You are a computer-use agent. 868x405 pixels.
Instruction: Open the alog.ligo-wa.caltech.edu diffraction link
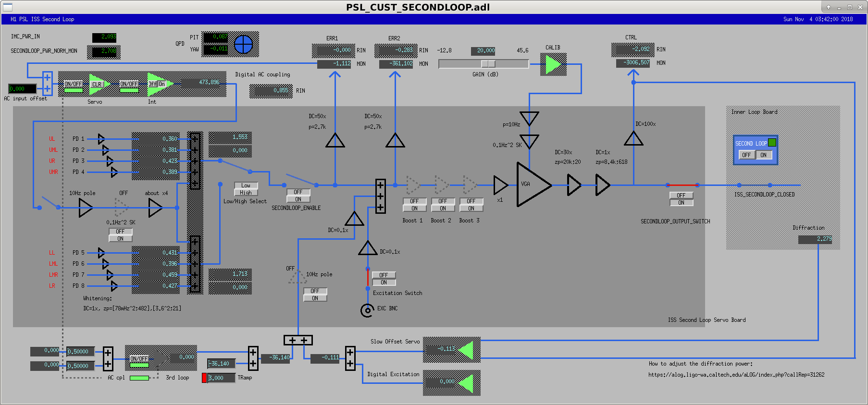click(x=736, y=375)
